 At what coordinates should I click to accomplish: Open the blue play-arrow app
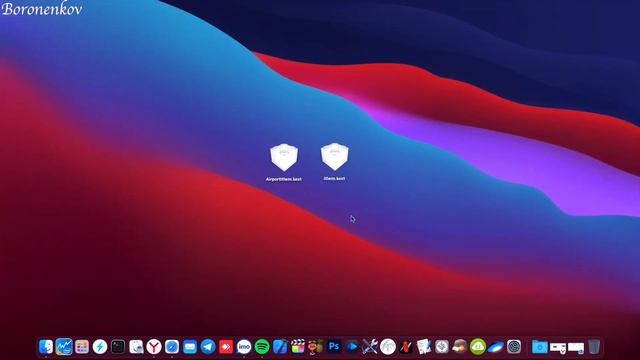(352, 347)
